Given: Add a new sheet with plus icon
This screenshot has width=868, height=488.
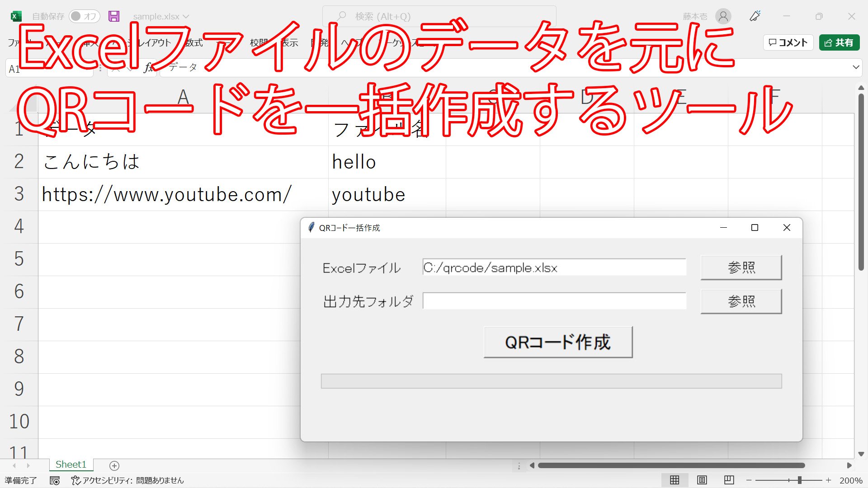Looking at the screenshot, I should [114, 465].
